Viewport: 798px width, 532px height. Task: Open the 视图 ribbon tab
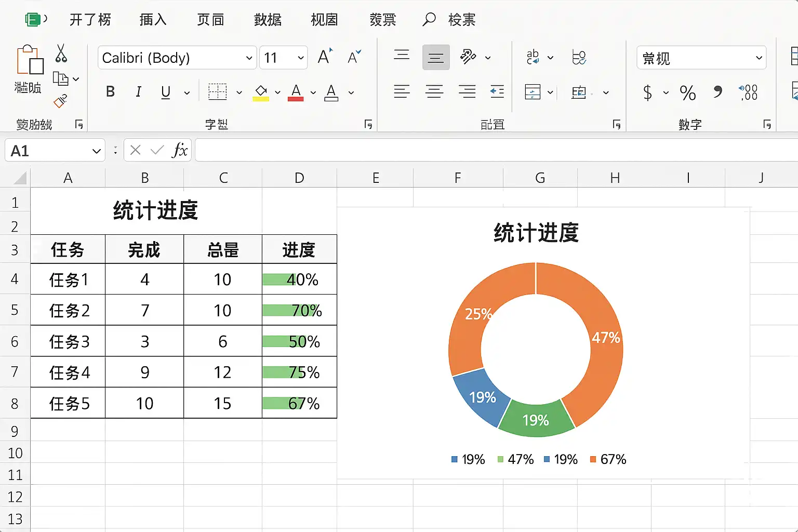pyautogui.click(x=324, y=20)
